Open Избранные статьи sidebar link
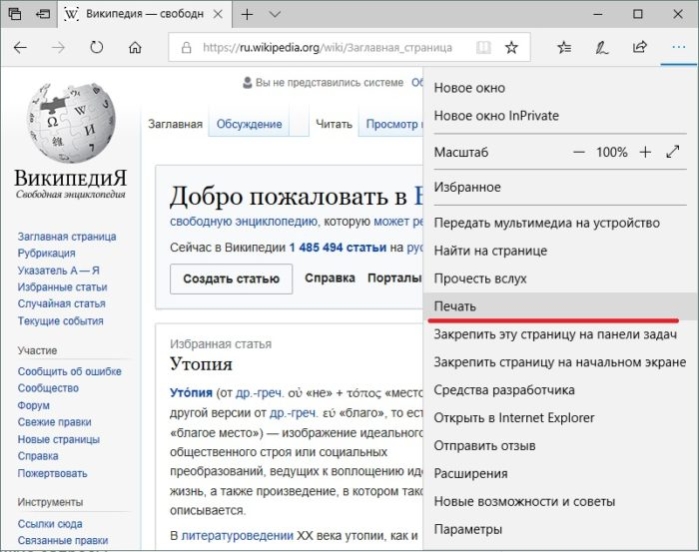 pyautogui.click(x=62, y=287)
